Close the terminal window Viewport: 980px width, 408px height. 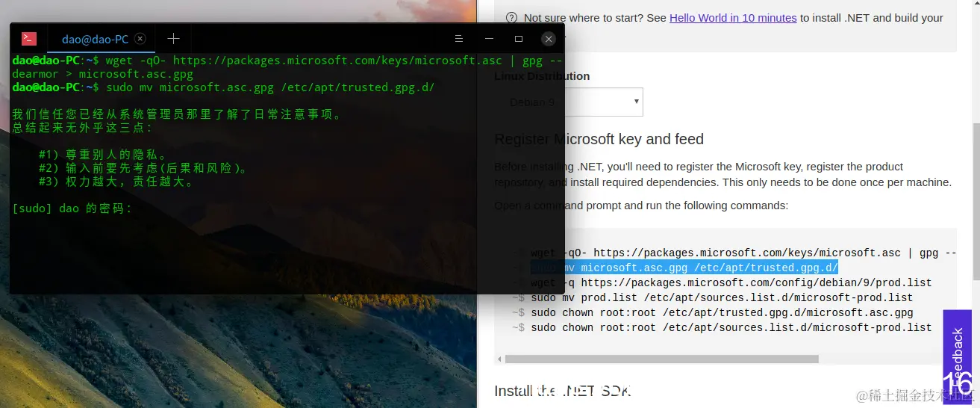click(x=549, y=39)
